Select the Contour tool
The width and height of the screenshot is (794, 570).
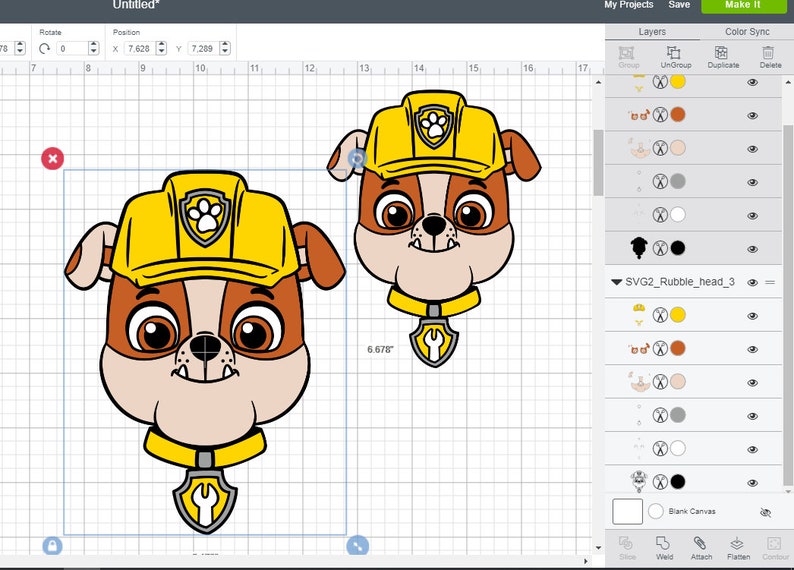coord(774,544)
